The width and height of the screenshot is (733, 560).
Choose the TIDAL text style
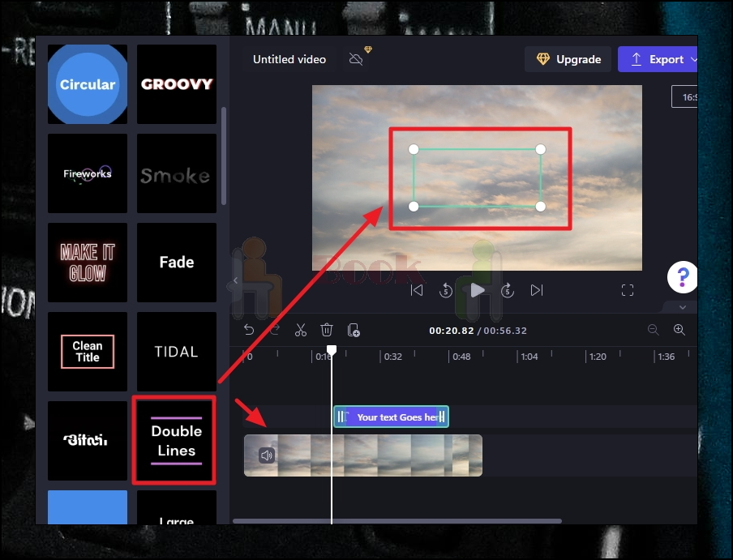click(x=177, y=352)
